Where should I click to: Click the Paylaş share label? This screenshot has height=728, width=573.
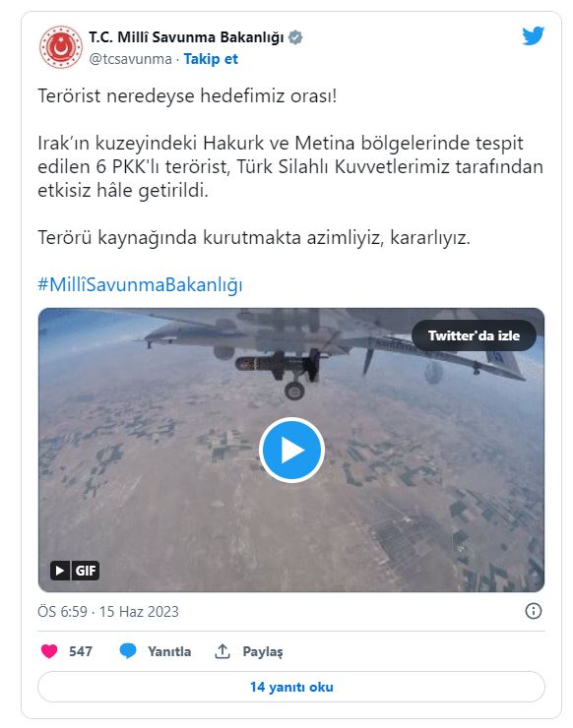point(263,652)
